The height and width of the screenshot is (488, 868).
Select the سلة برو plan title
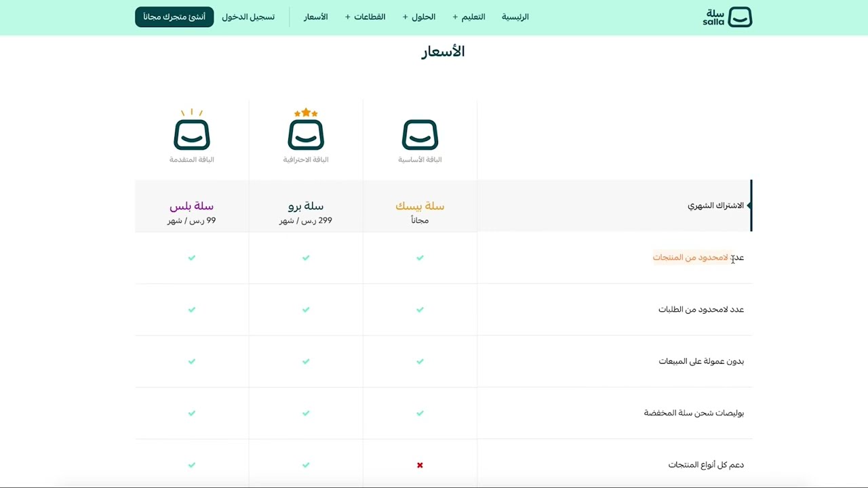306,206
